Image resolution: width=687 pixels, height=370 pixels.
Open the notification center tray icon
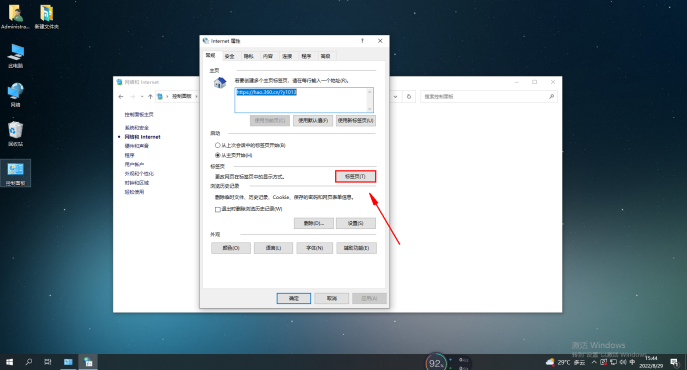click(674, 362)
